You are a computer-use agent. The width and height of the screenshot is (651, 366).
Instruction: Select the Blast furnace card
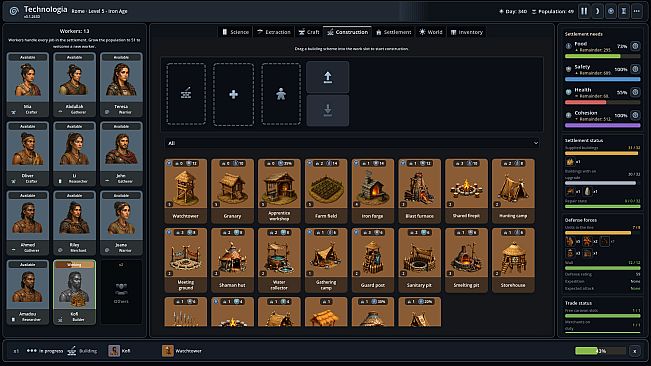(x=419, y=190)
